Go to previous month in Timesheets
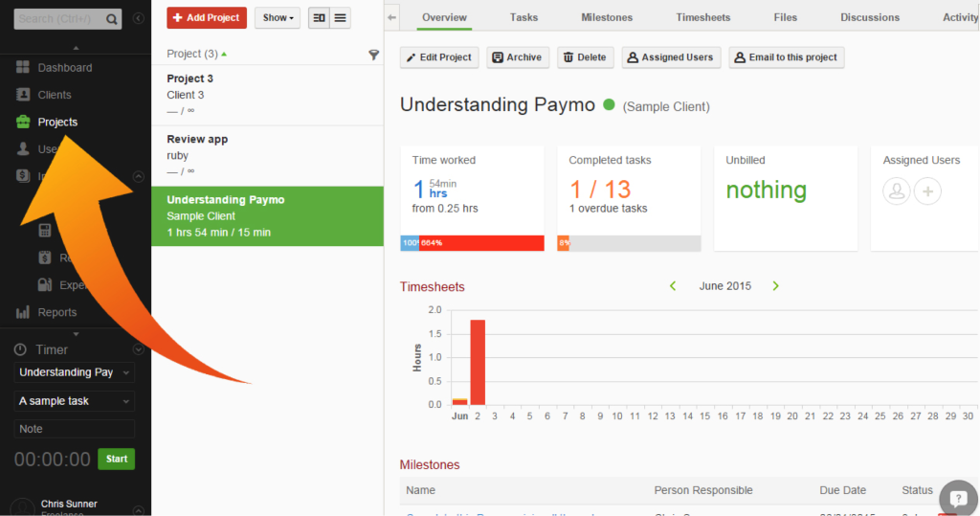Viewport: 980px width, 516px height. coord(673,286)
